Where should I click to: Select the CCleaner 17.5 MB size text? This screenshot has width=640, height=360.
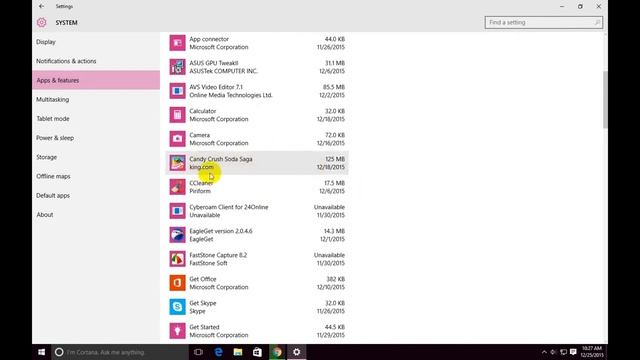pyautogui.click(x=334, y=183)
